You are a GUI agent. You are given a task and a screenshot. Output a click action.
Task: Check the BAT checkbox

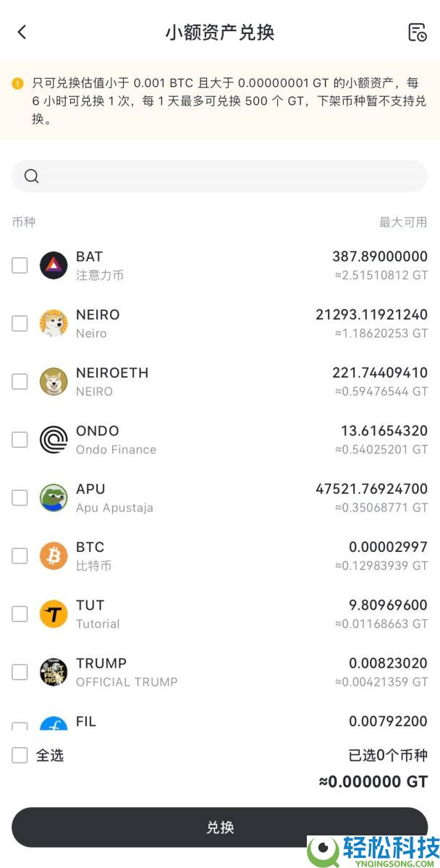pos(20,265)
